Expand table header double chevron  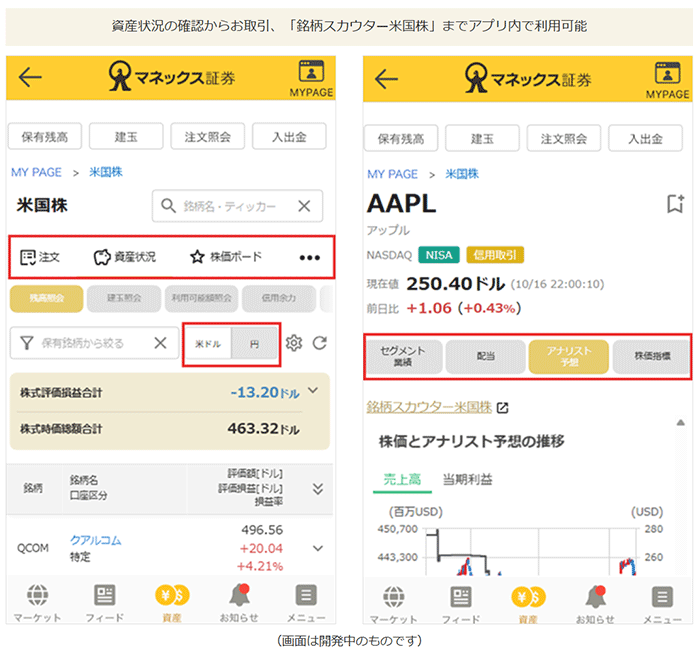(318, 489)
